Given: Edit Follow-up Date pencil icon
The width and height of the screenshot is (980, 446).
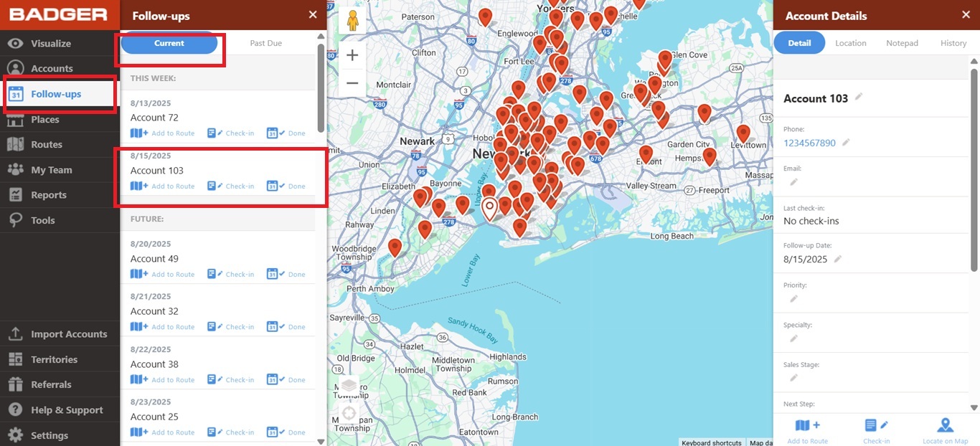Looking at the screenshot, I should pyautogui.click(x=838, y=259).
